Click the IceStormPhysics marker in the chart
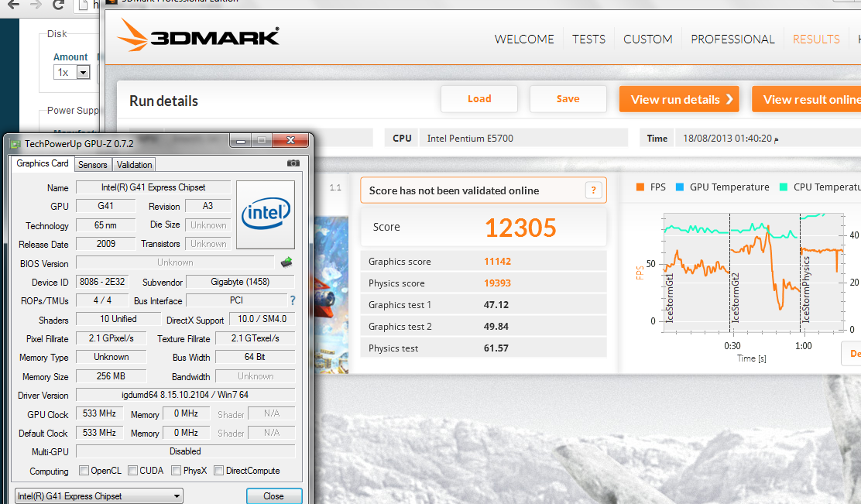The width and height of the screenshot is (861, 504). click(x=806, y=290)
